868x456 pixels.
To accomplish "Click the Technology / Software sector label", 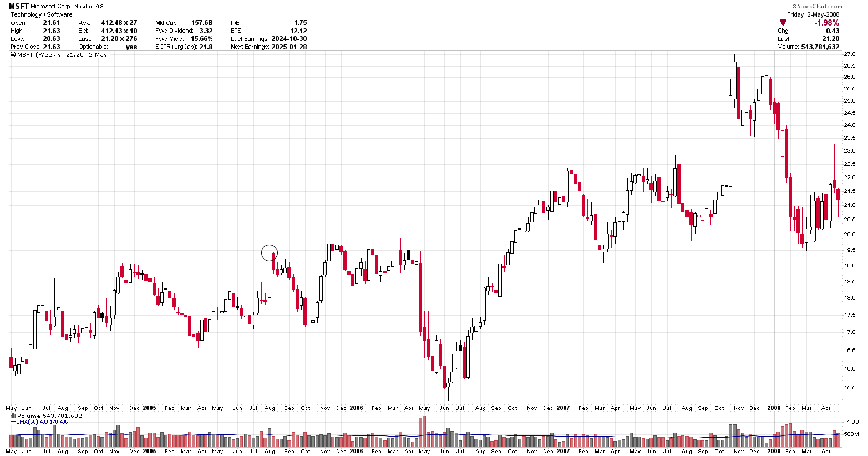I will (42, 14).
